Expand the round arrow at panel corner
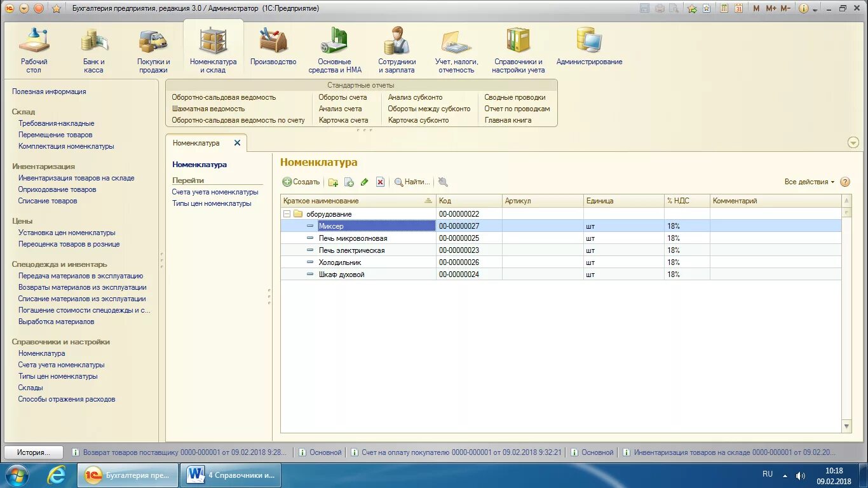This screenshot has height=488, width=868. [853, 143]
